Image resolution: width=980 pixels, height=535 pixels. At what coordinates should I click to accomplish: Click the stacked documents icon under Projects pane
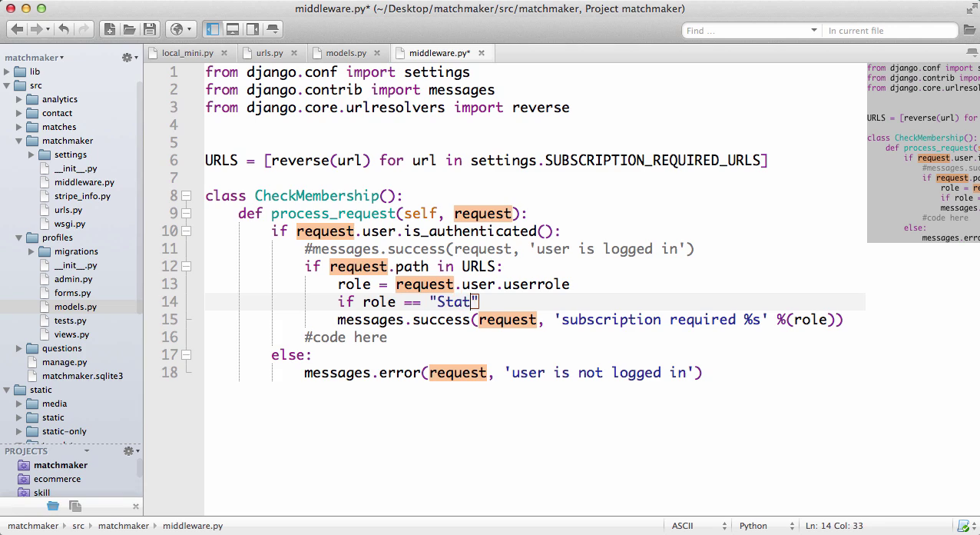pyautogui.click(x=75, y=505)
